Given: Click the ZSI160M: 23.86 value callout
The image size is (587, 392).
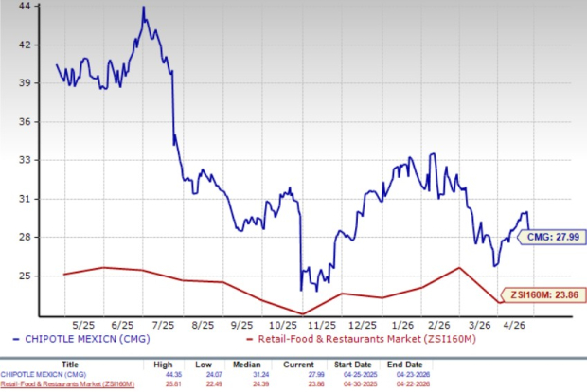Looking at the screenshot, I should pyautogui.click(x=554, y=294).
